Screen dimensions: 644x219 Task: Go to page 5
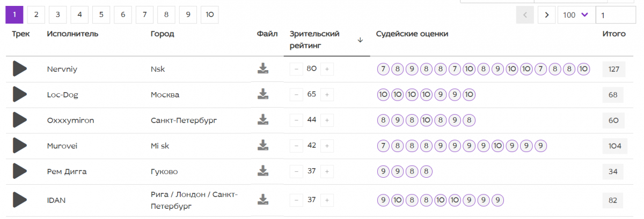coord(101,15)
